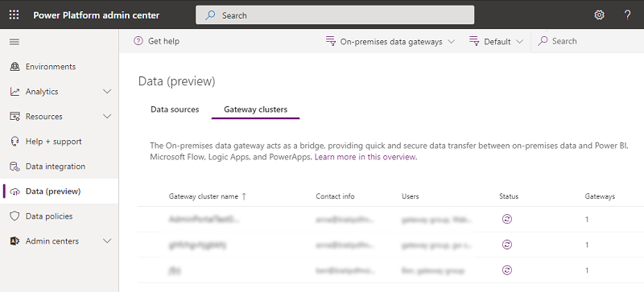The image size is (644, 292).
Task: Click magnifier icon in toolbar search
Action: point(543,41)
